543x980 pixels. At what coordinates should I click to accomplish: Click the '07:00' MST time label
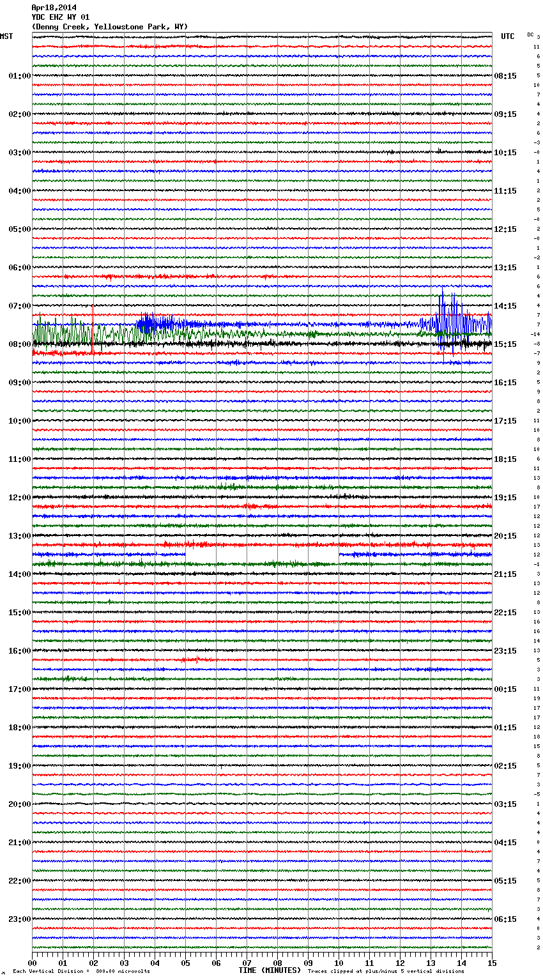click(x=19, y=306)
